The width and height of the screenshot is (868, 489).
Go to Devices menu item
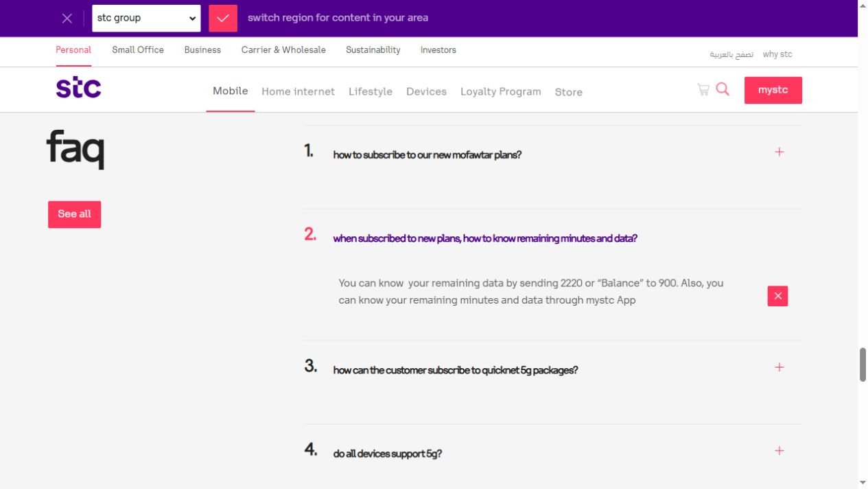(x=426, y=91)
